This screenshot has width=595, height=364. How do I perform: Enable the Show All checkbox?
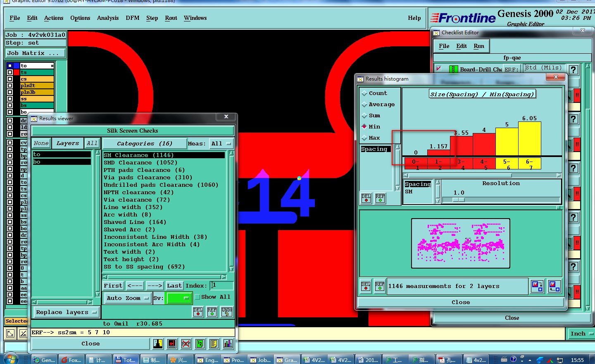(198, 297)
